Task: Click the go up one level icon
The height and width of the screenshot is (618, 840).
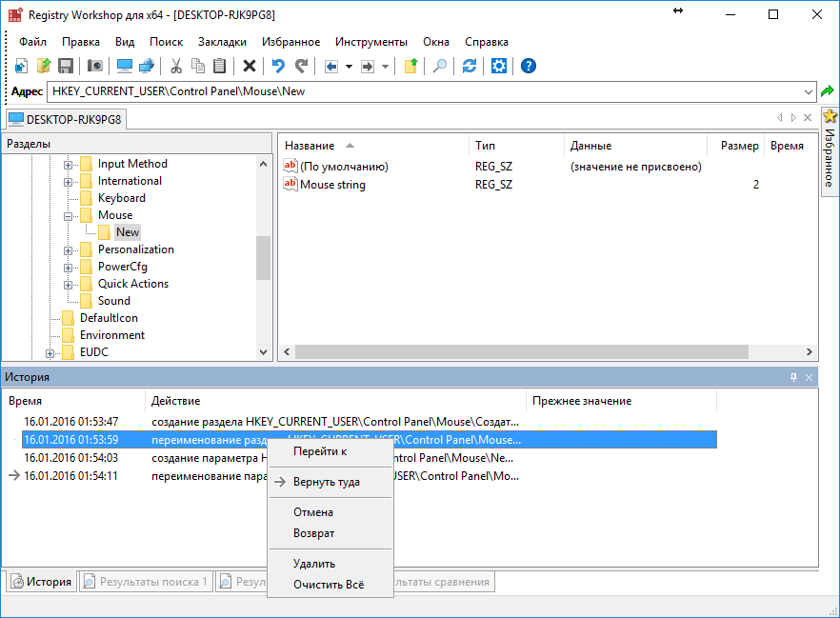Action: click(x=410, y=66)
